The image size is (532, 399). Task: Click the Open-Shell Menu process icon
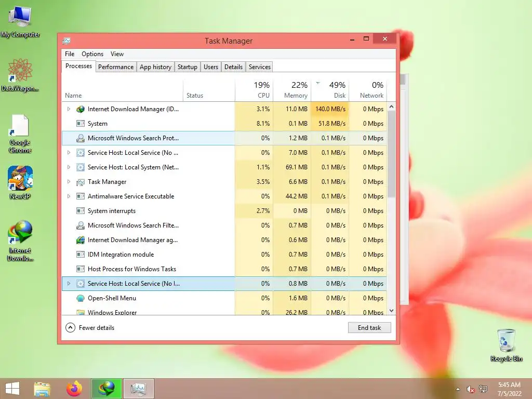click(x=81, y=298)
